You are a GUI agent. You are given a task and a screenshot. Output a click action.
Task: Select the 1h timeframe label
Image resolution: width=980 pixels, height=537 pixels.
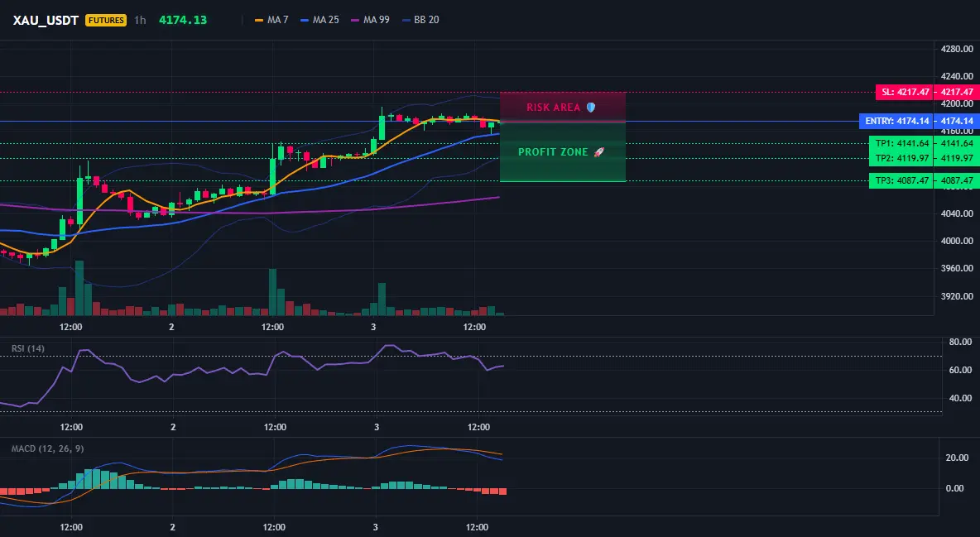point(140,20)
